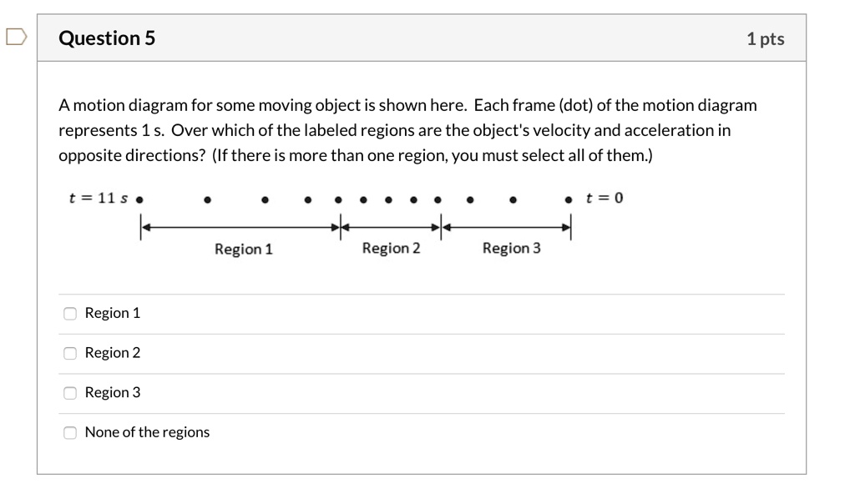Click the tick mark separating Region 1 and Region 2
855x504 pixels.
tap(341, 226)
